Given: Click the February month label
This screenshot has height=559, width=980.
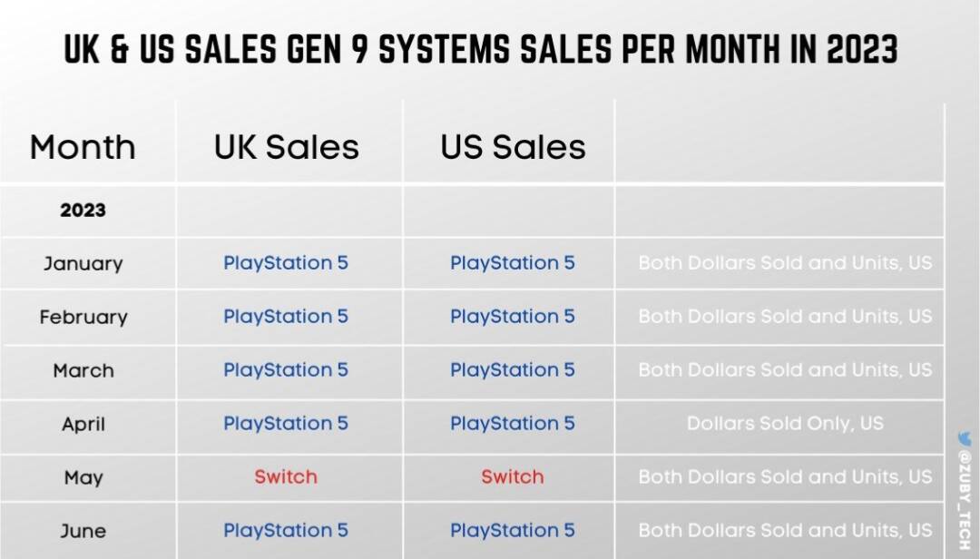Looking at the screenshot, I should click(83, 317).
